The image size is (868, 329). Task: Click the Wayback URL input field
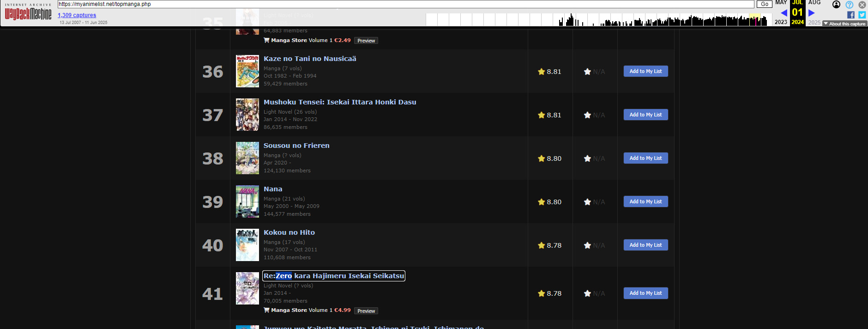pos(405,4)
